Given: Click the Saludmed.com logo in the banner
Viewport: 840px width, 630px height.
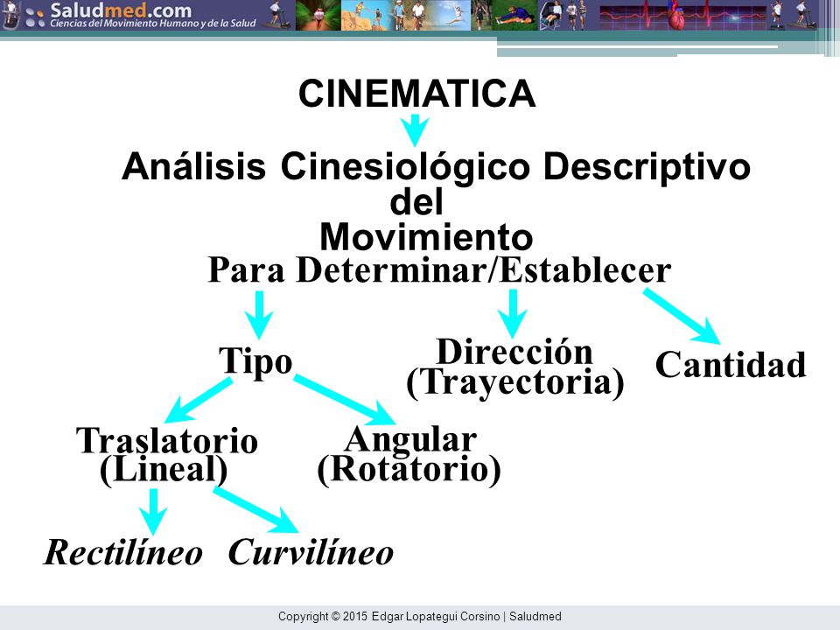Looking at the screenshot, I should [121, 10].
